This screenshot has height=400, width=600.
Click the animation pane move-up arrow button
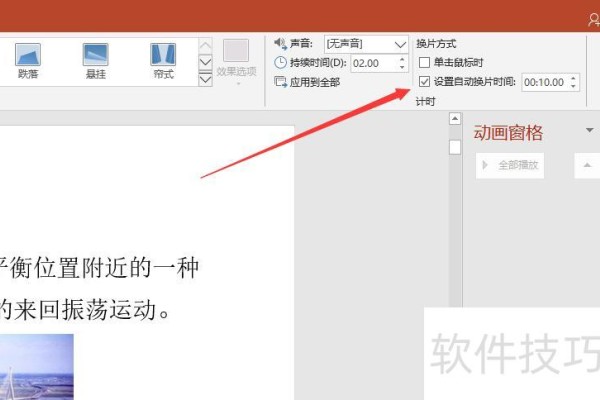[x=587, y=165]
